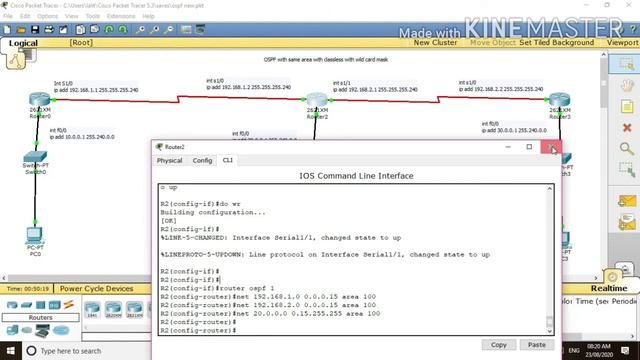Image resolution: width=640 pixels, height=360 pixels.
Task: Click the Router3 device on canvas
Action: click(x=559, y=100)
